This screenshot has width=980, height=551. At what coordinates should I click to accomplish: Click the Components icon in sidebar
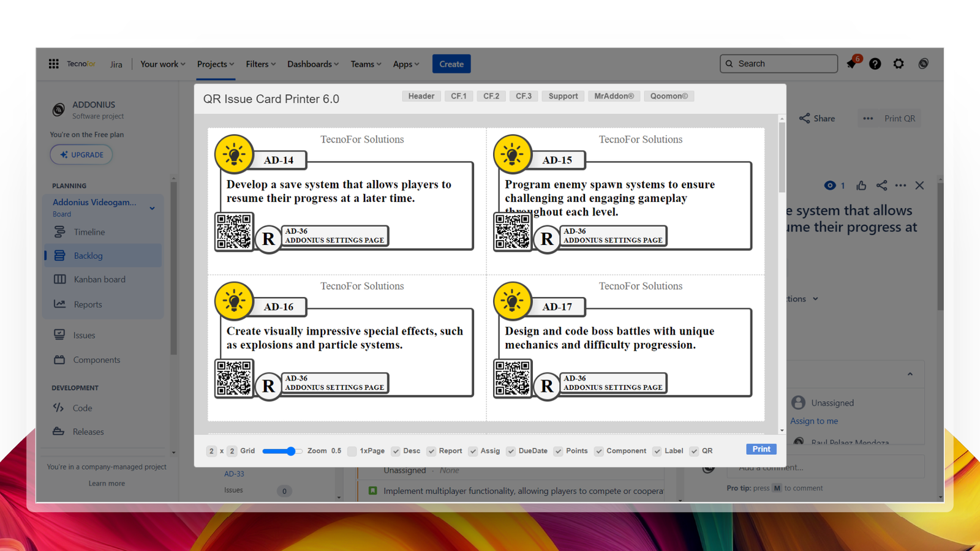(59, 360)
